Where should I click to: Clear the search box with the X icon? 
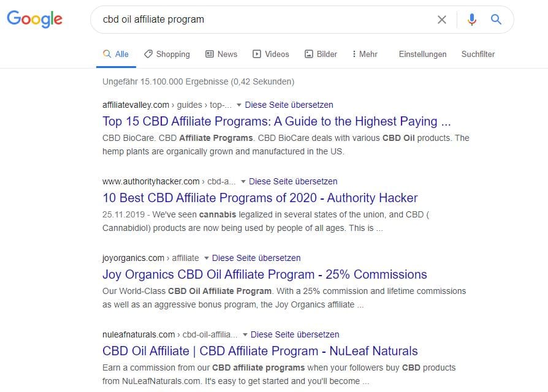coord(441,20)
